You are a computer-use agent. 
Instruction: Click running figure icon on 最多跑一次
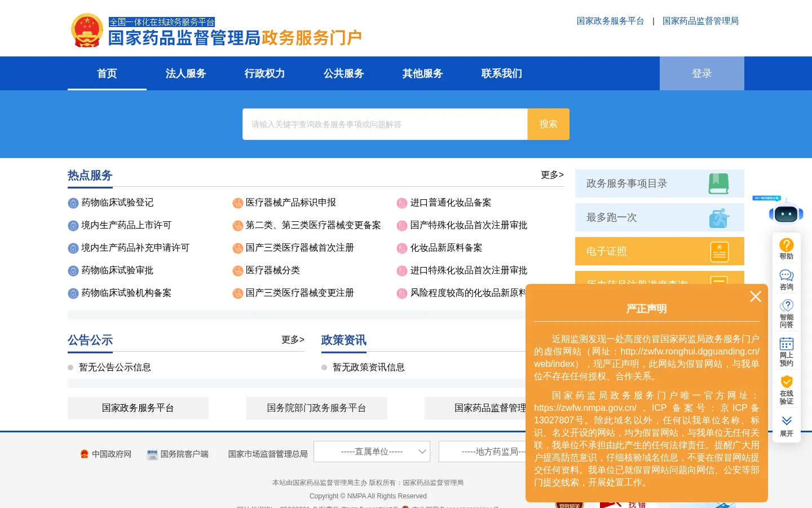(x=718, y=217)
